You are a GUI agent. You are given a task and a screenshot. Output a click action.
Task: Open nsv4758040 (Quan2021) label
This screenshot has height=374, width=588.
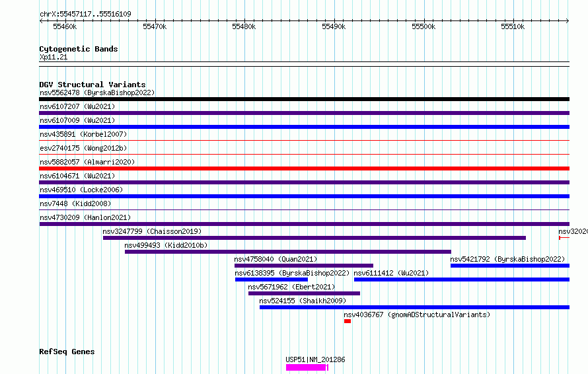click(x=276, y=259)
